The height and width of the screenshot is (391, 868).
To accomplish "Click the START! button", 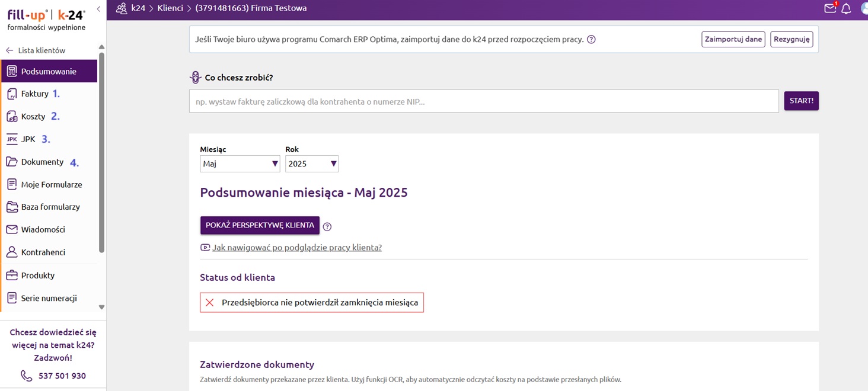I will click(802, 101).
